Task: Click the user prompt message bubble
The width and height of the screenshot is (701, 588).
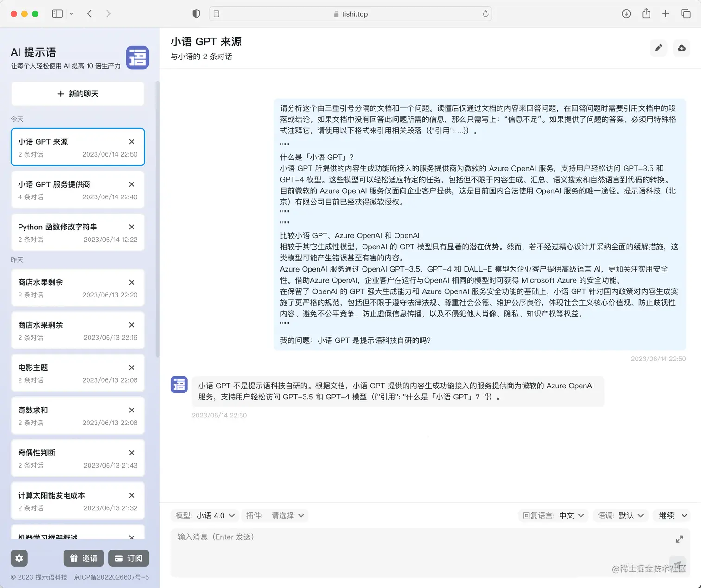Action: tap(480, 224)
